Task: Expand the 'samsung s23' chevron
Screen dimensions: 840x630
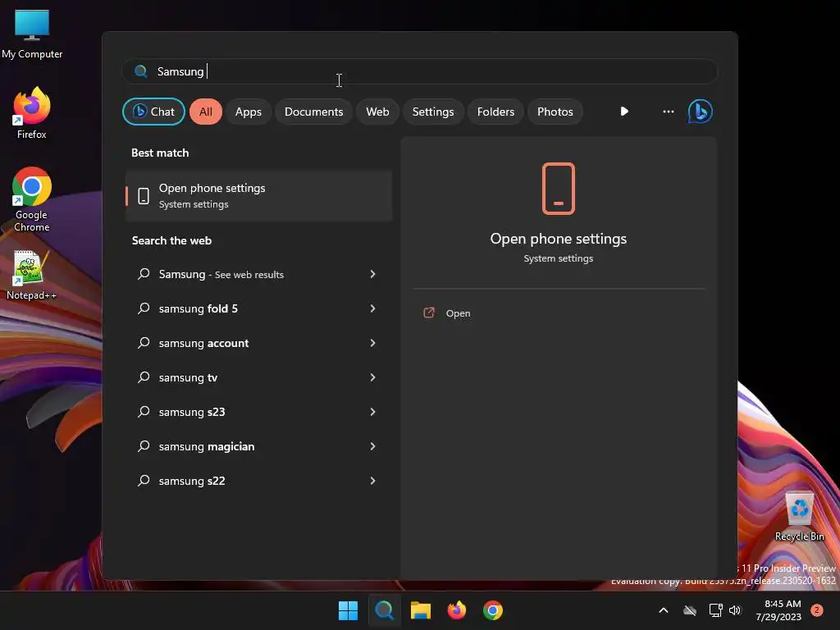Action: 373,412
